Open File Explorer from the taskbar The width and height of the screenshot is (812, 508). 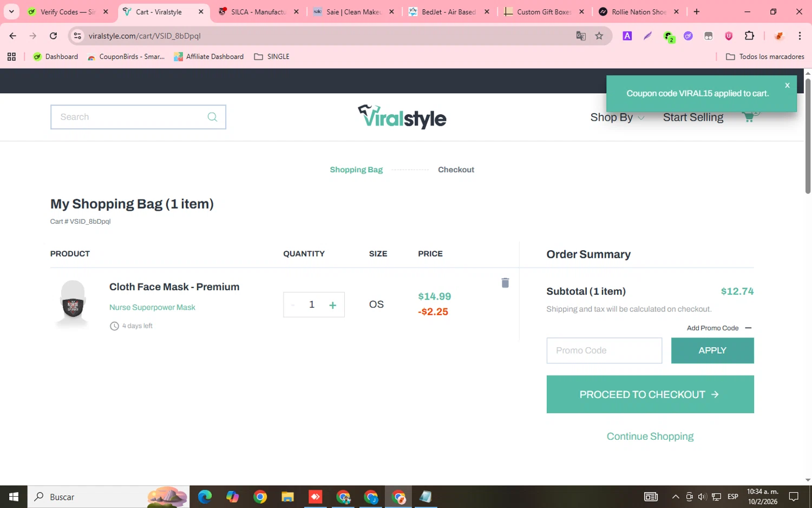(x=287, y=497)
